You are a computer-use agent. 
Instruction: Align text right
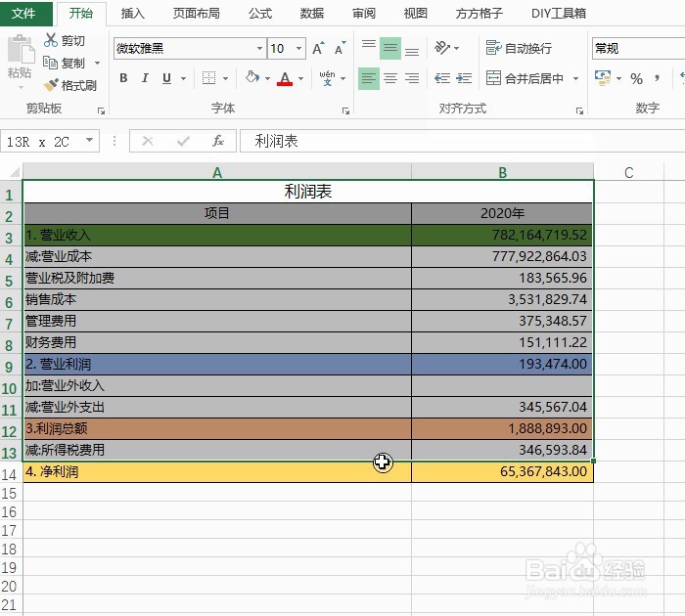pos(412,78)
